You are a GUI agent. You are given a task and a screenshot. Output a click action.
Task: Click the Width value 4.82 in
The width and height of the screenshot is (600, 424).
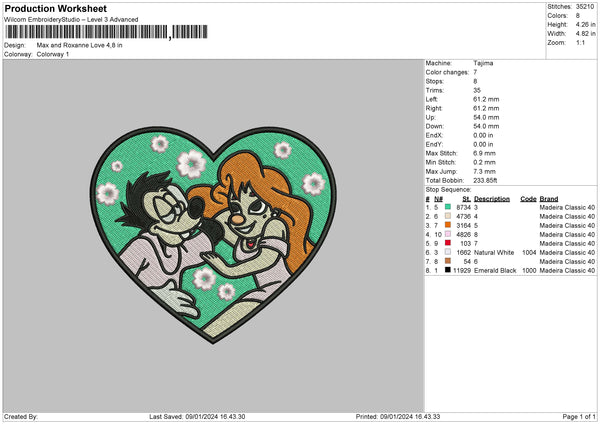[585, 34]
